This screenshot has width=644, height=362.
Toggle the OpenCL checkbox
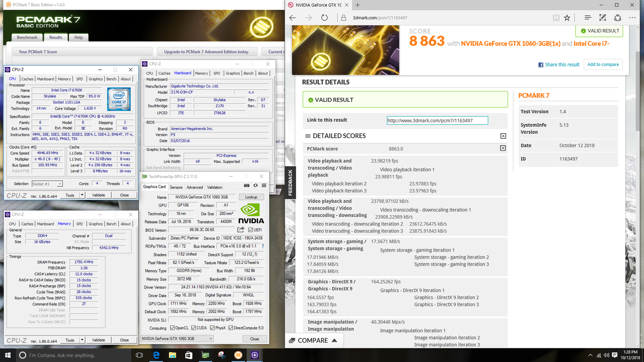[172, 328]
